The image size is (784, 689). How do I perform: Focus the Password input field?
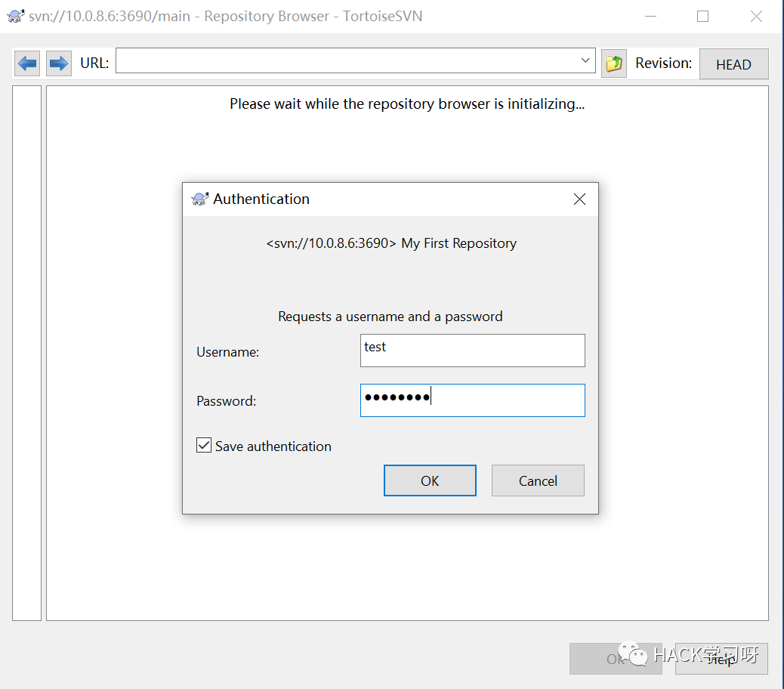coord(473,400)
